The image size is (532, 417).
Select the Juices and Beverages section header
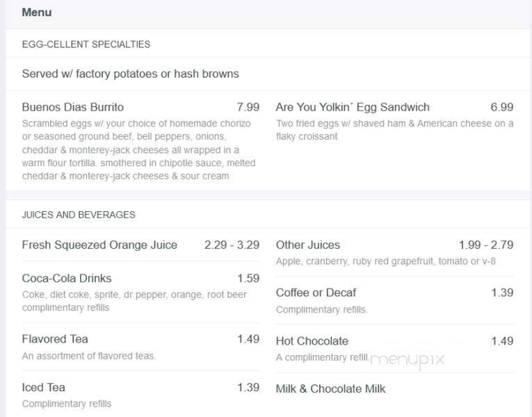tap(79, 215)
